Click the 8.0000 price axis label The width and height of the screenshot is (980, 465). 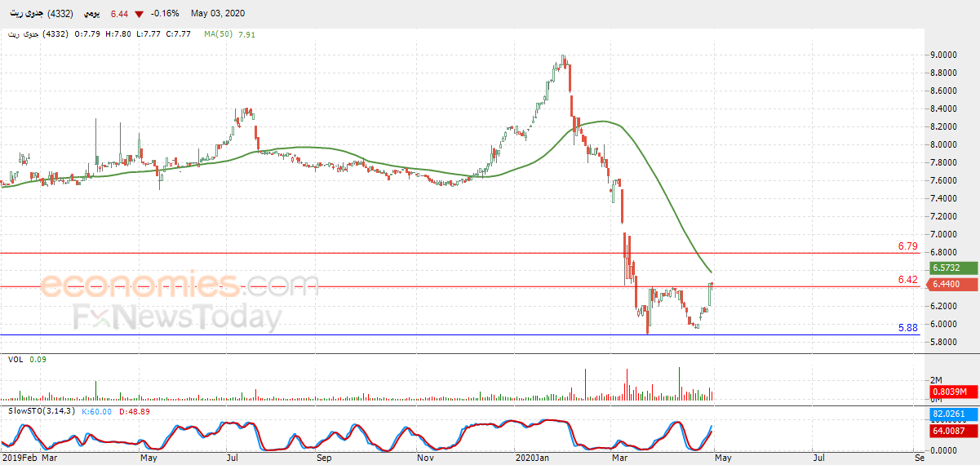[x=943, y=144]
